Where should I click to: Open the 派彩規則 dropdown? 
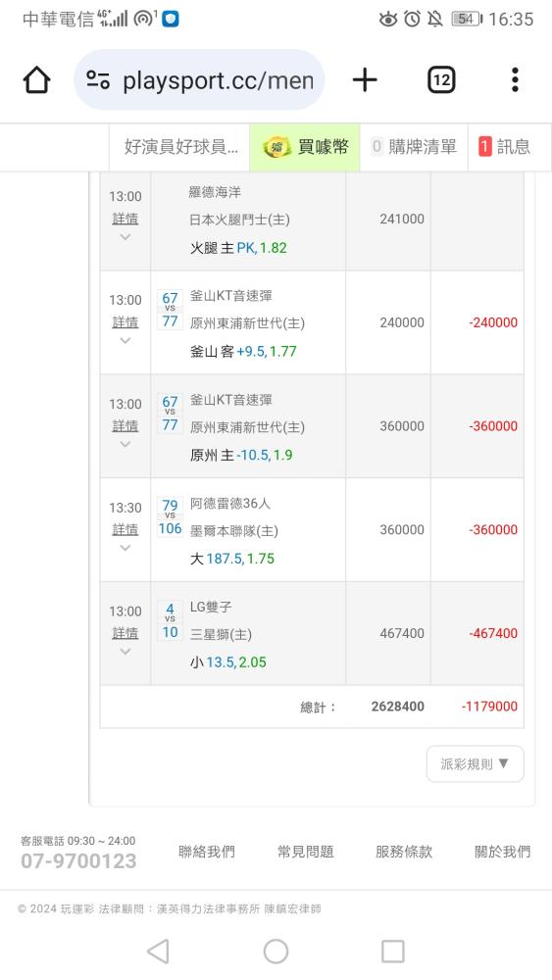pos(476,763)
